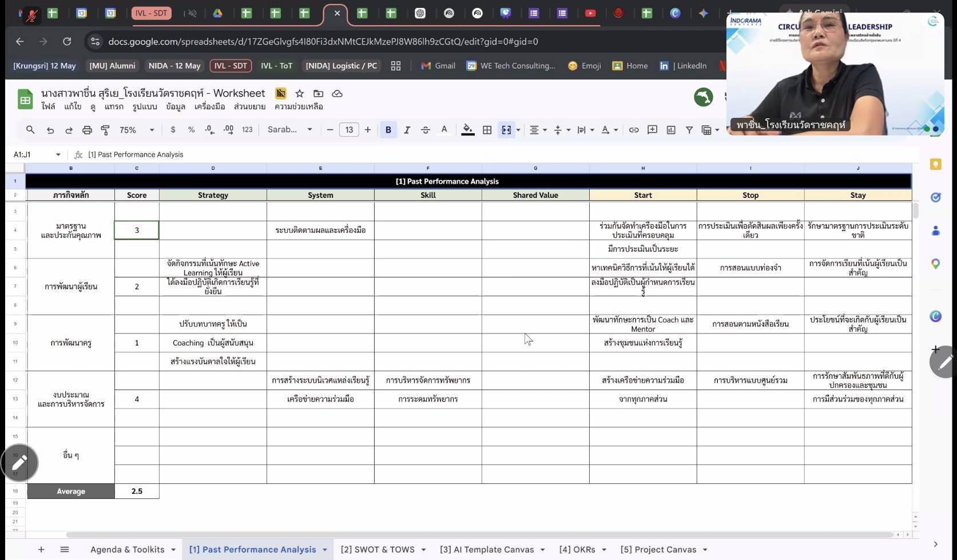Screen dimensions: 957x560
Task: Click the strikethrough formatting icon
Action: pyautogui.click(x=425, y=130)
